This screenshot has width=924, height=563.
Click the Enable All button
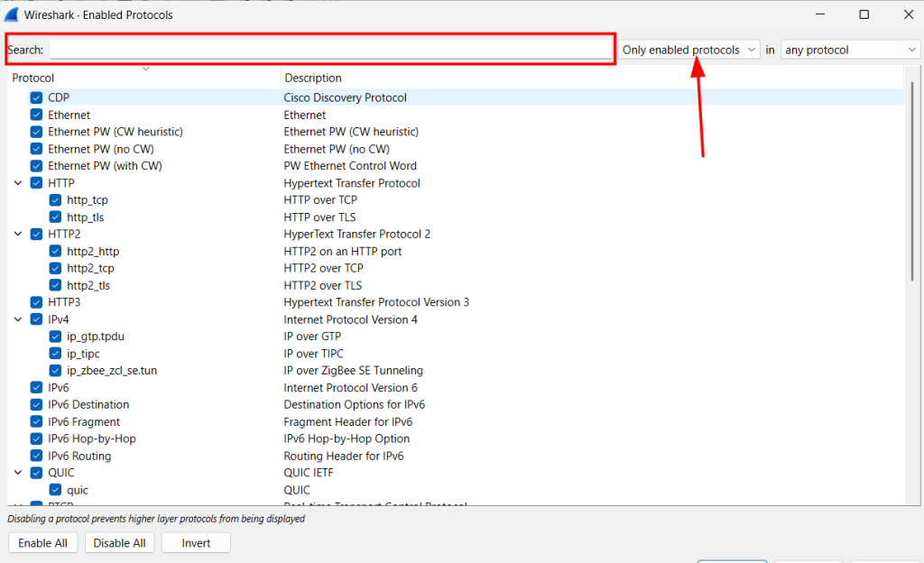coord(43,543)
